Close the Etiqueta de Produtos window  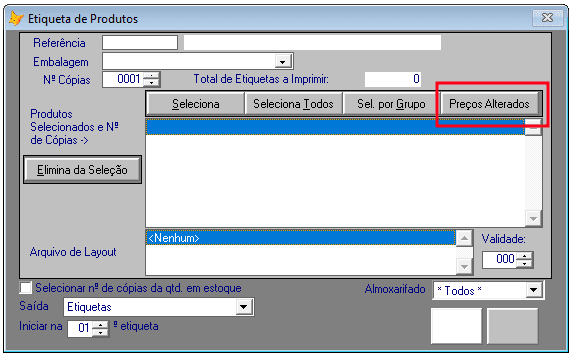[x=547, y=18]
